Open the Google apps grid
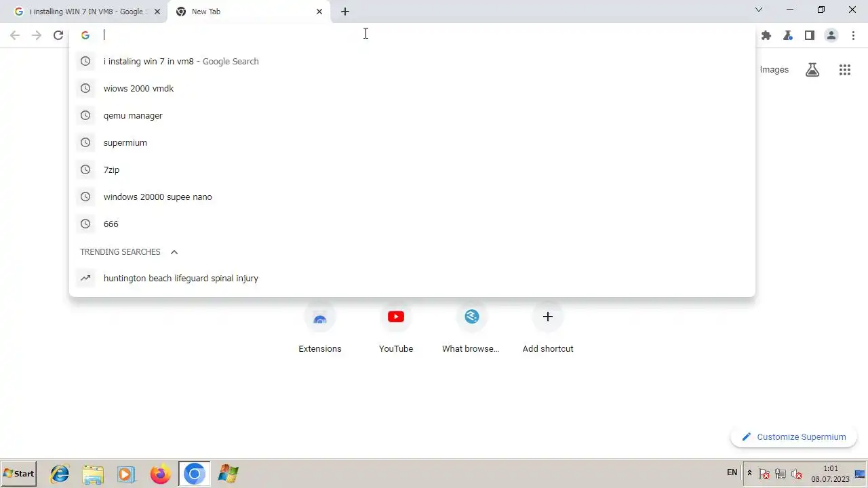Image resolution: width=868 pixels, height=488 pixels. (845, 70)
